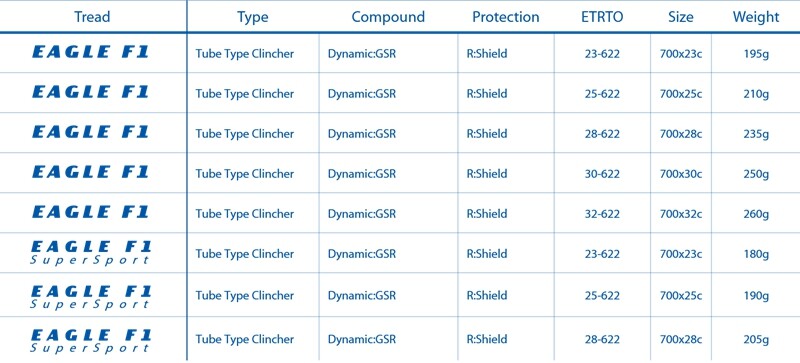Click the Weight column header
The image size is (800, 363).
(x=756, y=17)
